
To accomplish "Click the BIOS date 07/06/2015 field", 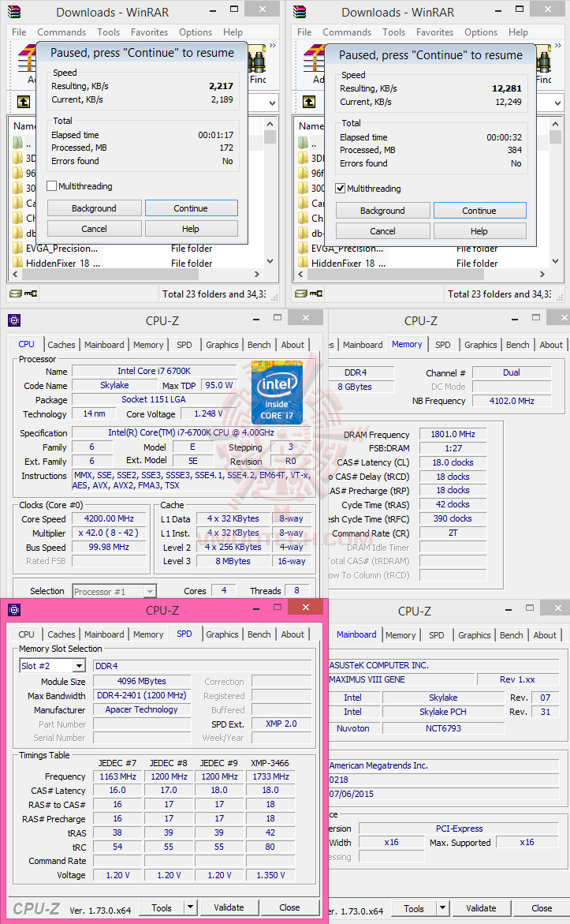I will coord(443,794).
